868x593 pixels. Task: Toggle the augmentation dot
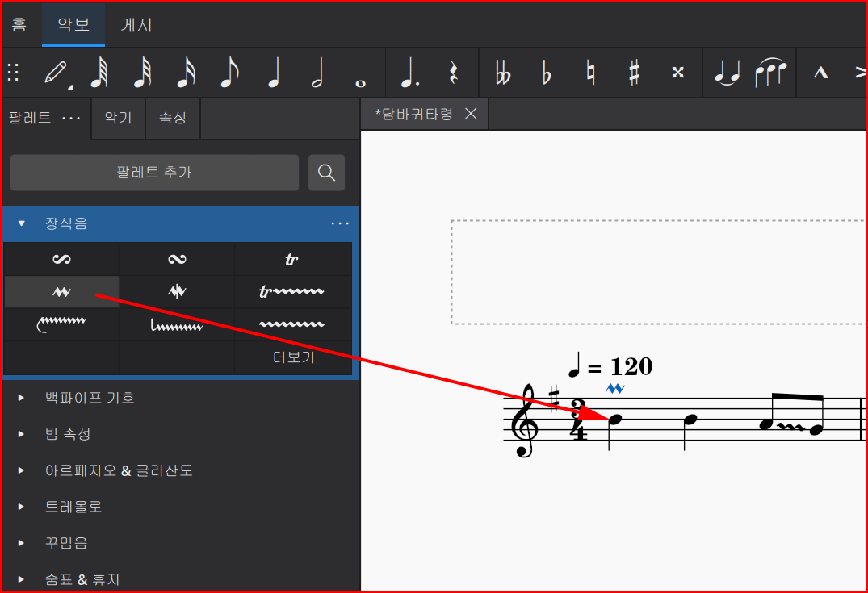pos(409,73)
